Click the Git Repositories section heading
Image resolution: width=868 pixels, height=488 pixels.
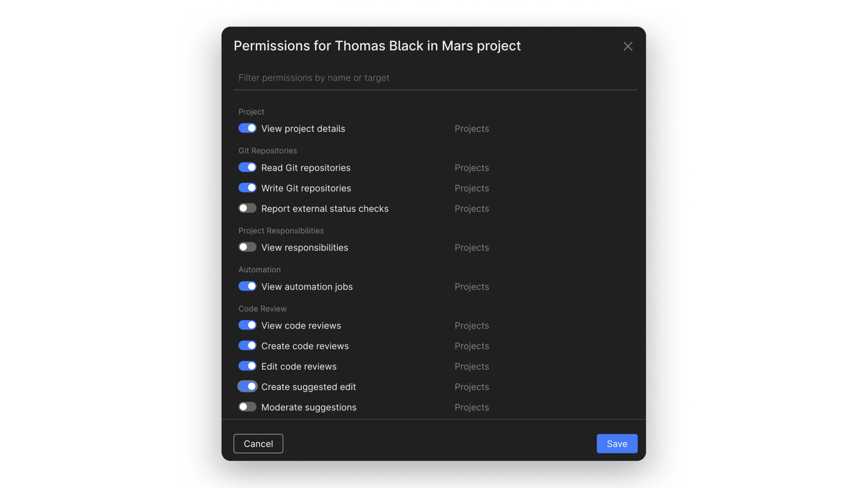click(x=268, y=151)
